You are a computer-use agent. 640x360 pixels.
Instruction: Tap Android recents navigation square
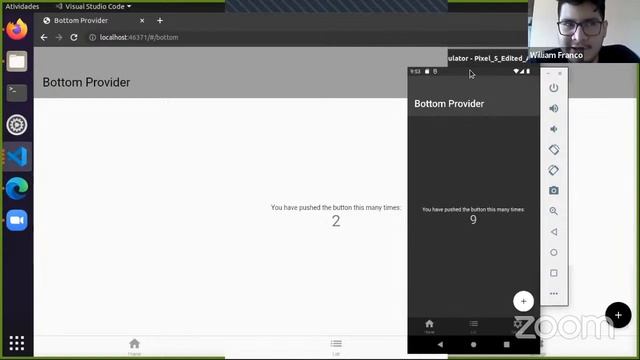[x=507, y=344]
